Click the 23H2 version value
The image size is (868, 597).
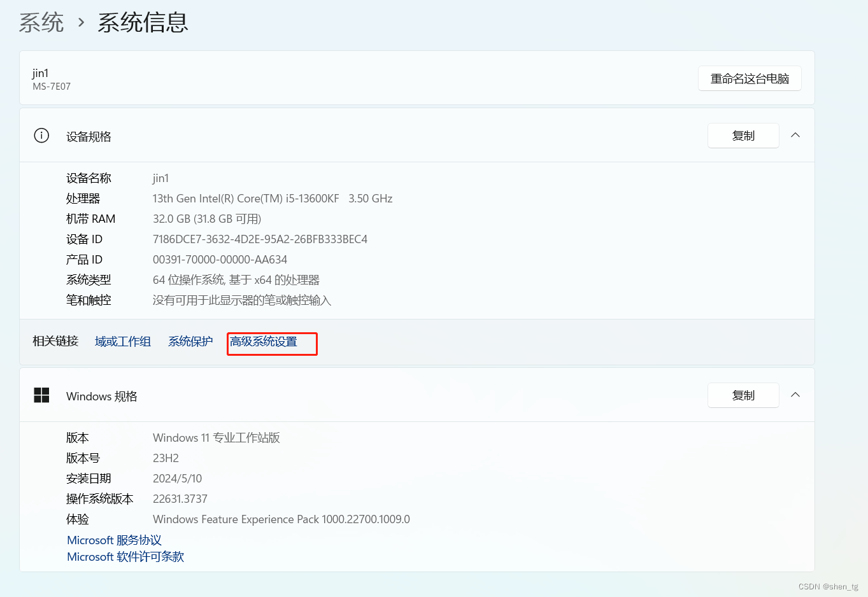(166, 458)
